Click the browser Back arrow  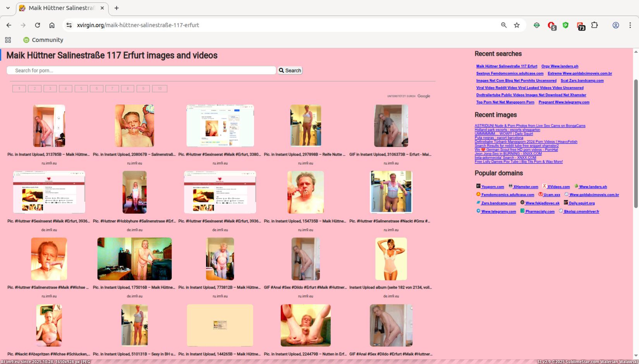[9, 25]
